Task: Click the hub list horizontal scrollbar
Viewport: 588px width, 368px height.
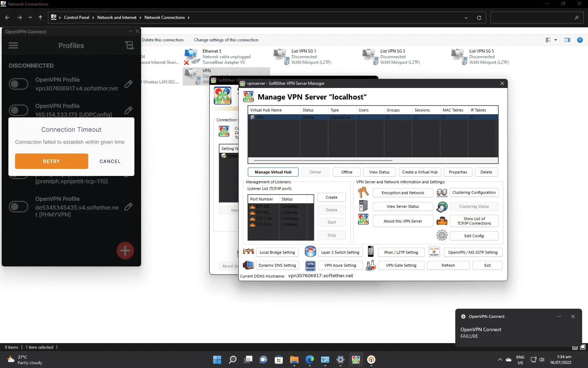Action: tap(323, 161)
